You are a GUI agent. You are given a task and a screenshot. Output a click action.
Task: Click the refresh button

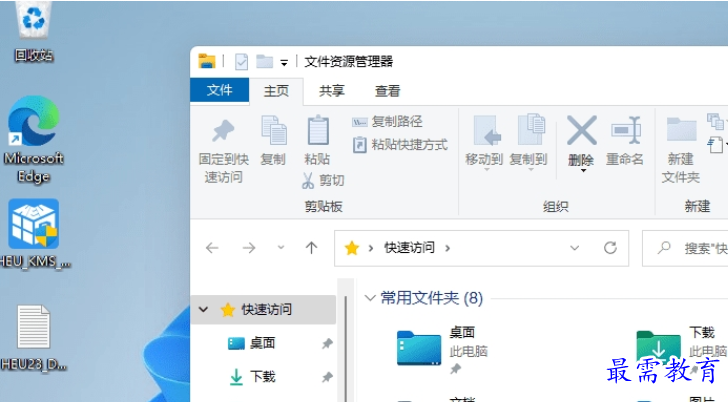pos(610,248)
